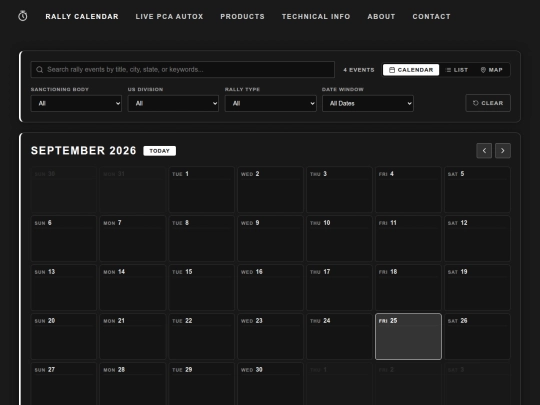Open Sanctioning Body dropdown

click(x=76, y=103)
